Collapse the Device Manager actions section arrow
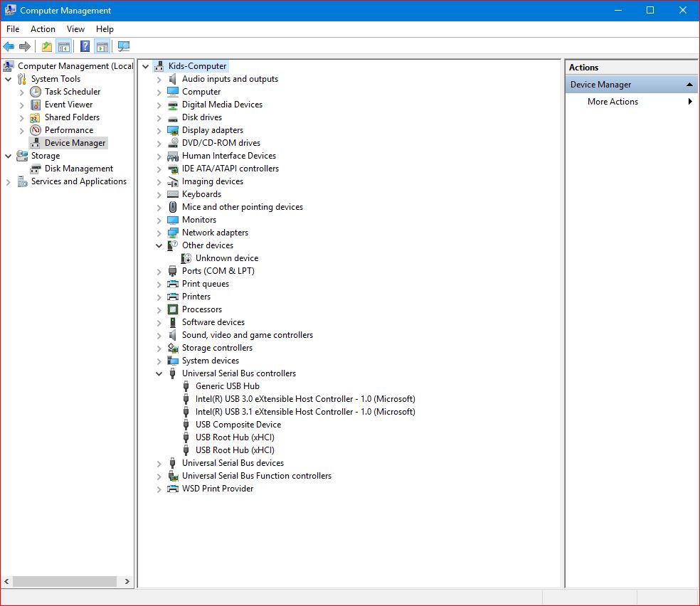700x606 pixels. pyautogui.click(x=689, y=85)
